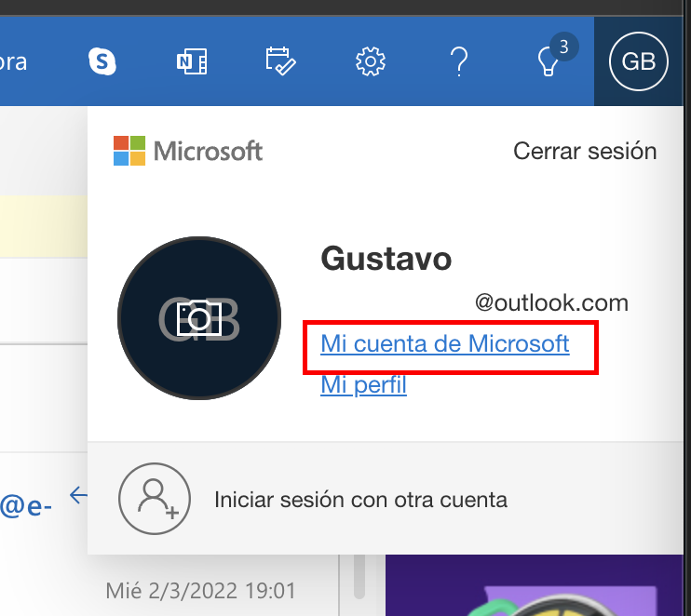Open the OneNote feed icon
Screen dimensions: 691x616
191,61
